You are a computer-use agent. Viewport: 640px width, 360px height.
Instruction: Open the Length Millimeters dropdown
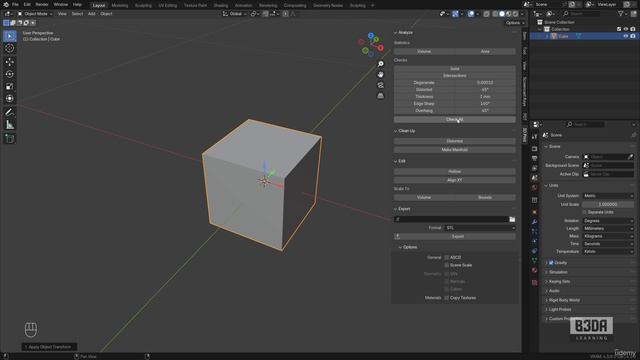(608, 229)
